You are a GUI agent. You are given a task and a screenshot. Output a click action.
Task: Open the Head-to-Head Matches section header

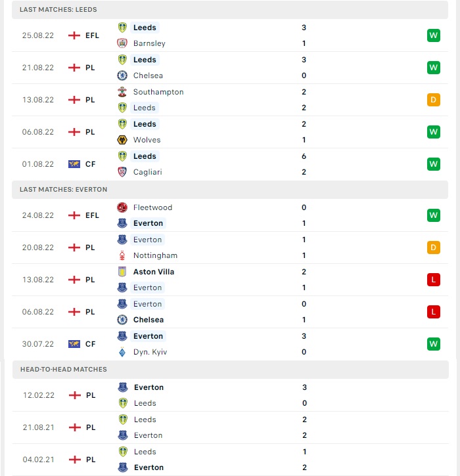click(230, 370)
